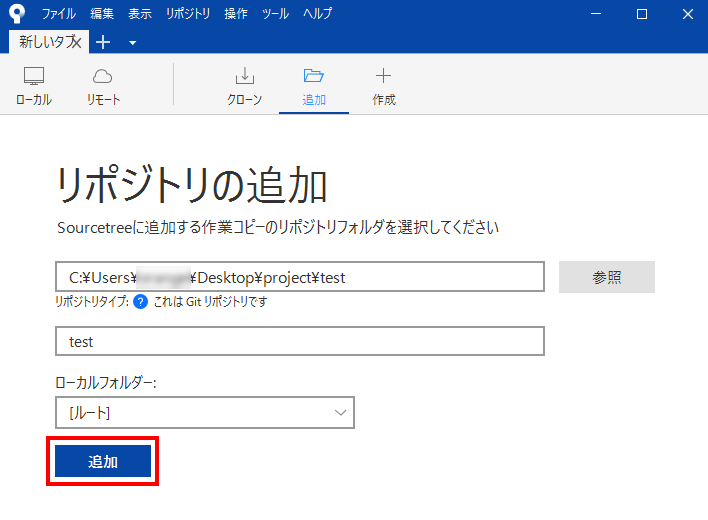Open the ヘルプ menu
This screenshot has width=708, height=520.
click(x=317, y=14)
